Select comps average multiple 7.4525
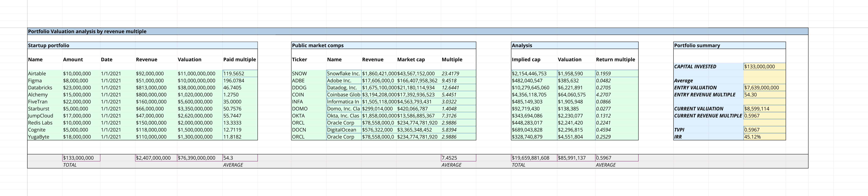The height and width of the screenshot is (196, 868). pyautogui.click(x=458, y=158)
